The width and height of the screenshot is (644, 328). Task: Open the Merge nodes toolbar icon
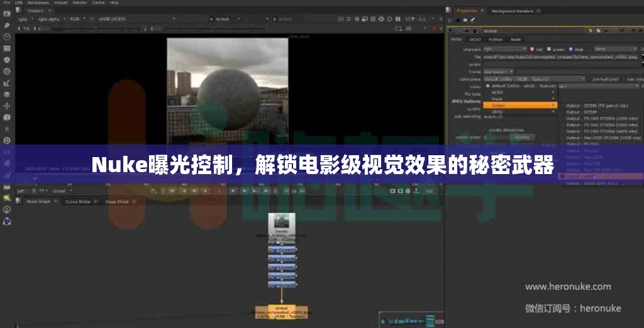click(x=6, y=94)
